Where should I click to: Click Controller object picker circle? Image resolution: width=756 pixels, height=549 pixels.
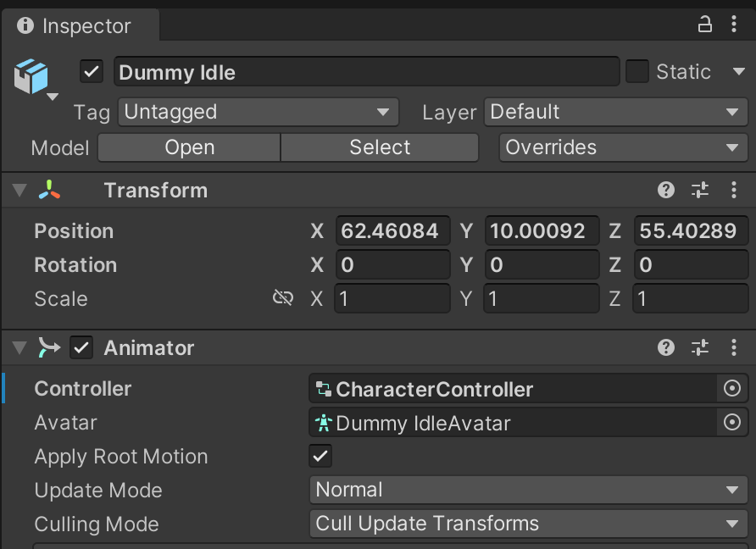coord(732,389)
